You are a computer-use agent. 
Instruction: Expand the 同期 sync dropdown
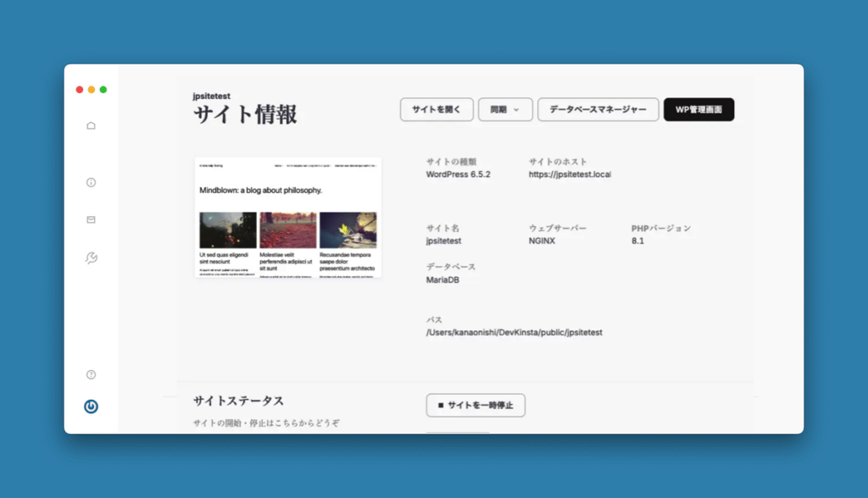click(505, 109)
